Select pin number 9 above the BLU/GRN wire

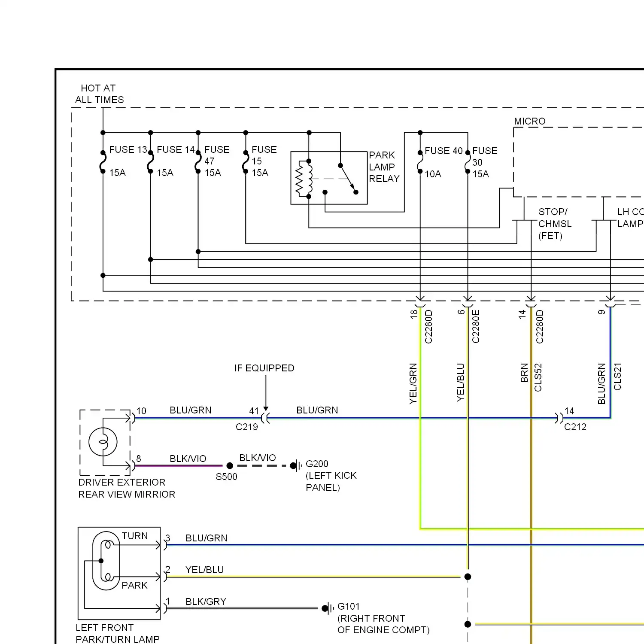[x=601, y=312]
